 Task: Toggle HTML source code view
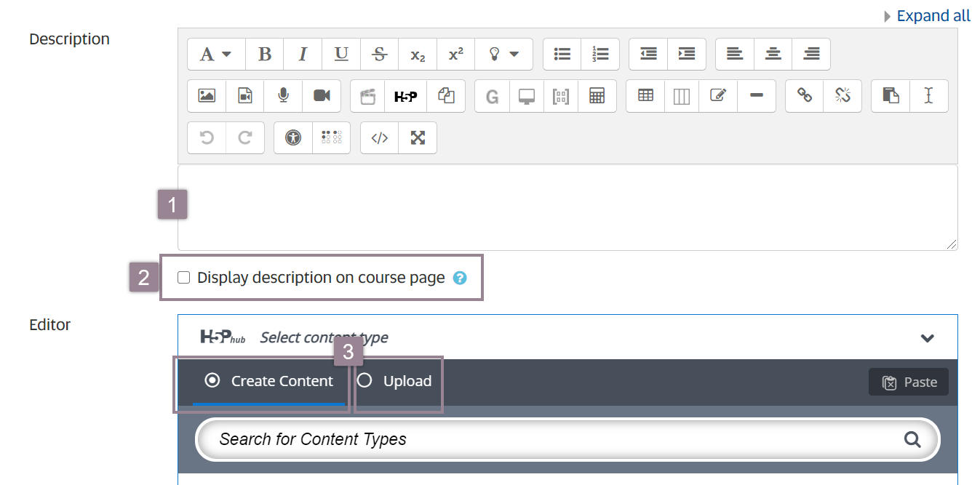point(380,138)
